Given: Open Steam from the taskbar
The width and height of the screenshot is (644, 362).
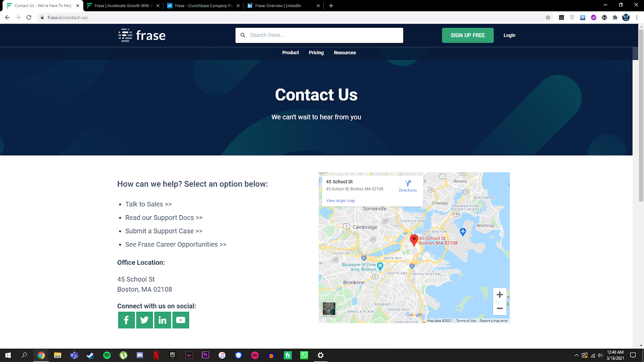Looking at the screenshot, I should tap(91, 355).
